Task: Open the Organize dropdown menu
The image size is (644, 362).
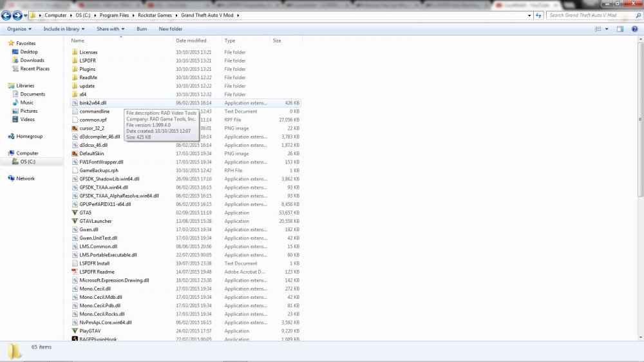Action: click(19, 29)
